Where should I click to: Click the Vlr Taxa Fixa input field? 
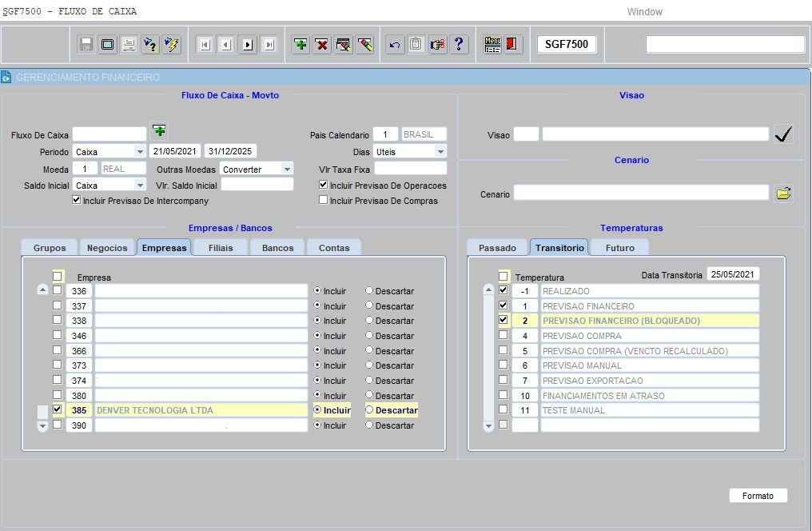point(410,169)
